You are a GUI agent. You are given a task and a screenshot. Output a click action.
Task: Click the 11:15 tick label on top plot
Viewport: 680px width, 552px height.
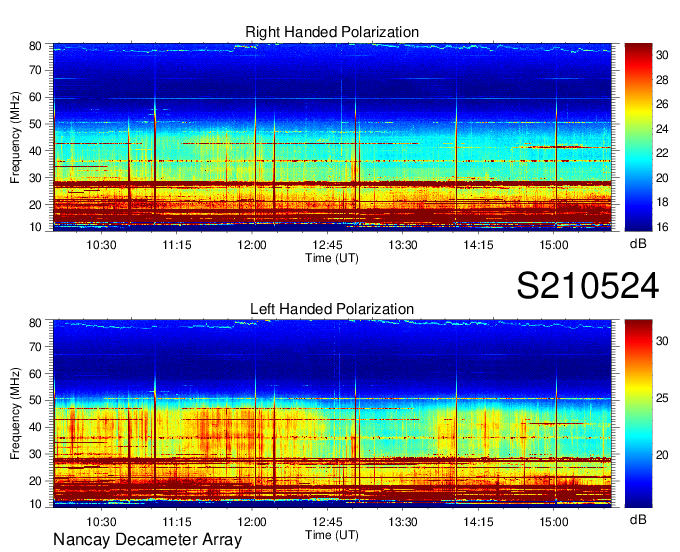[177, 245]
